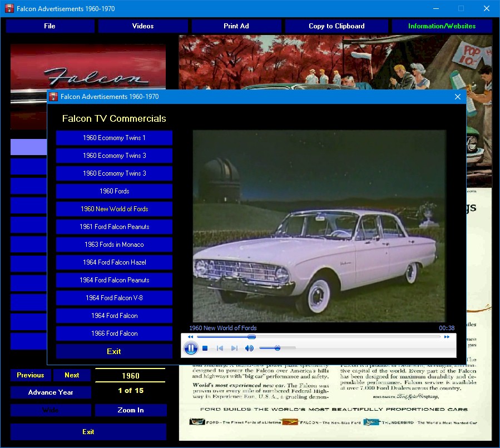Play 1964 Ford Falcon Peanuts commercial
The width and height of the screenshot is (500, 448).
[114, 280]
